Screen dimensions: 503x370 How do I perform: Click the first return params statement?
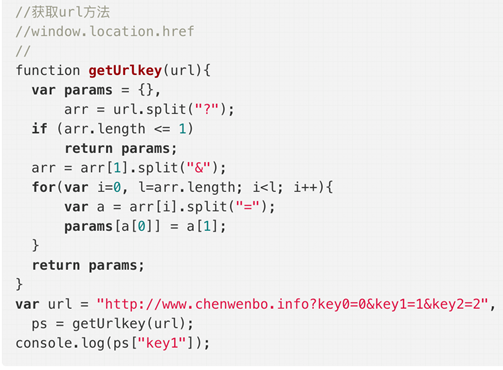pyautogui.click(x=121, y=148)
